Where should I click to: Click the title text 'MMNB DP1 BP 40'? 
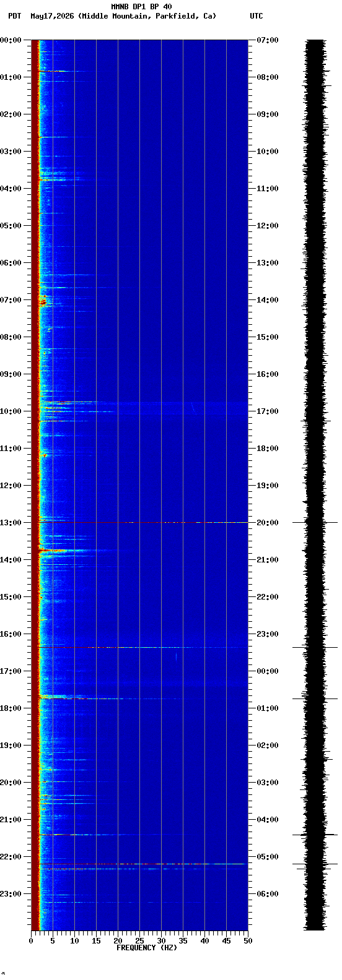pos(141,7)
